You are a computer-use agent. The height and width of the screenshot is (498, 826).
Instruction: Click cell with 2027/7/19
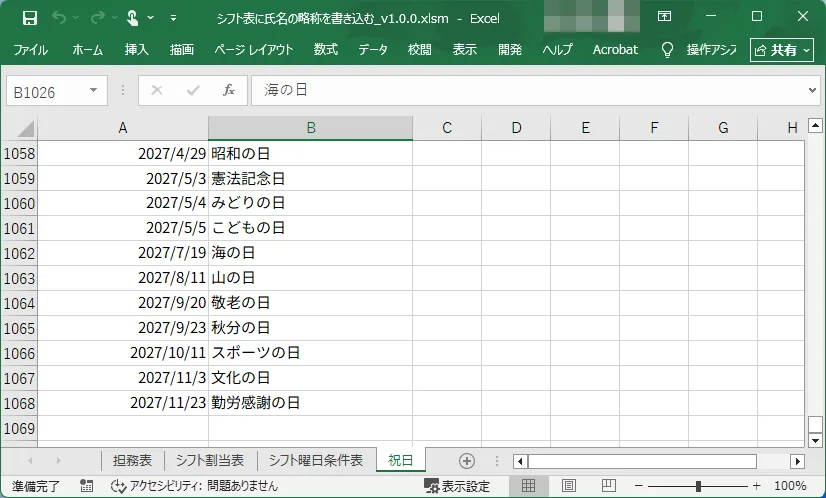pos(123,253)
